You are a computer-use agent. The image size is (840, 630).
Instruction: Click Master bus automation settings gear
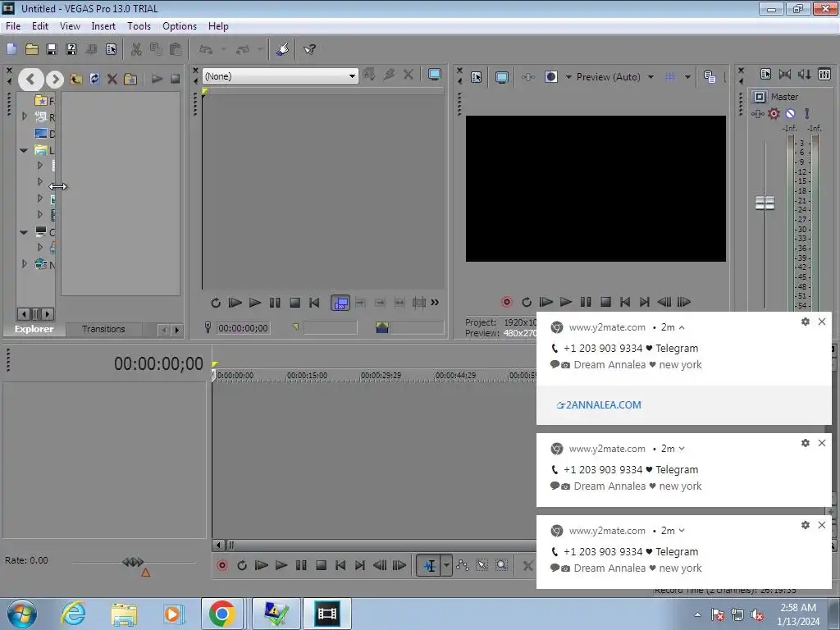tap(774, 113)
